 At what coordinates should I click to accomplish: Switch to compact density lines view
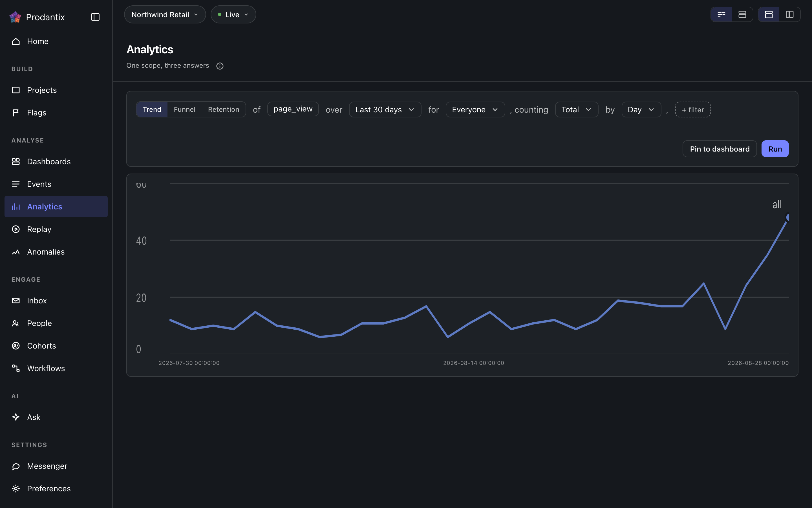[721, 14]
